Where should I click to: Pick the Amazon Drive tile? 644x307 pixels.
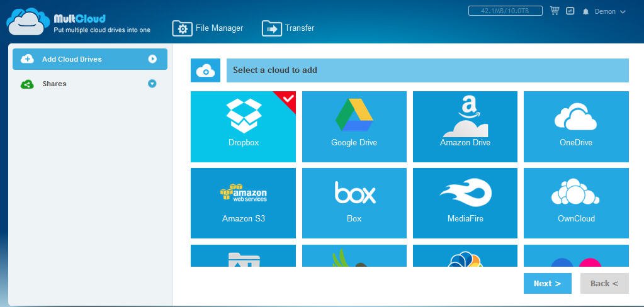tap(465, 126)
